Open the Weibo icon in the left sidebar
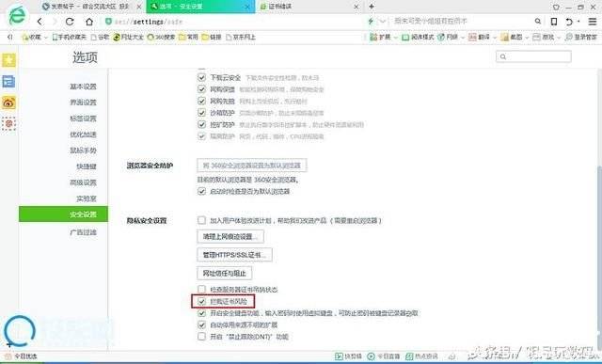 pos(8,103)
